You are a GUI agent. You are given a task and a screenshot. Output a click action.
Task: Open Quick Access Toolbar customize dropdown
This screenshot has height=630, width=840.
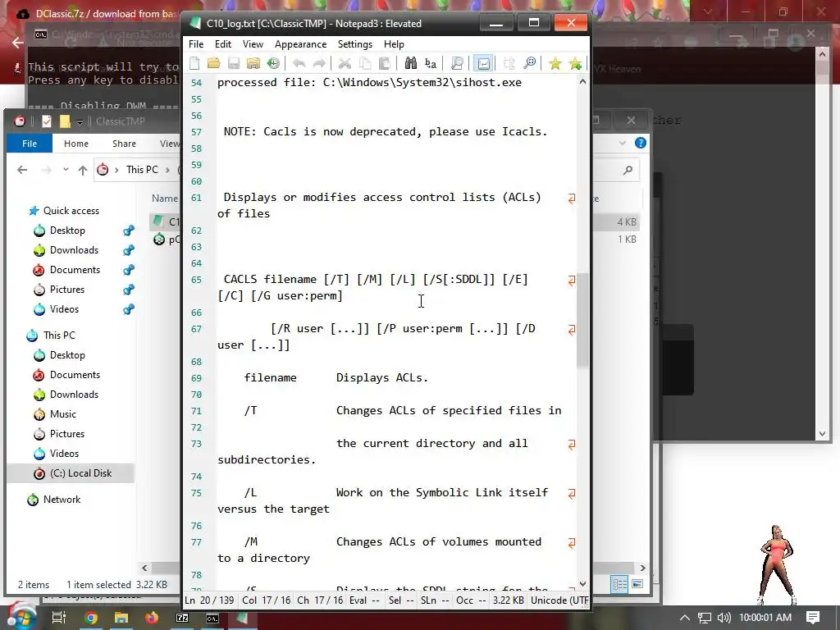[x=80, y=122]
